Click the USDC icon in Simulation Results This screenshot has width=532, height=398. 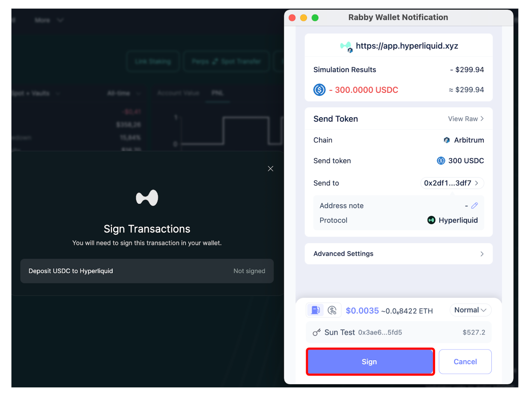tap(319, 90)
